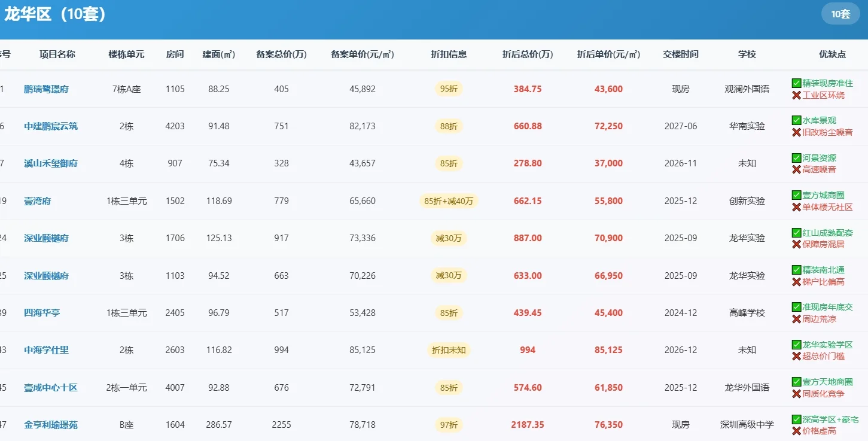Screen dimensions: 868x441
Task: Click the red cross beside 超总价门槛
Action: point(796,356)
